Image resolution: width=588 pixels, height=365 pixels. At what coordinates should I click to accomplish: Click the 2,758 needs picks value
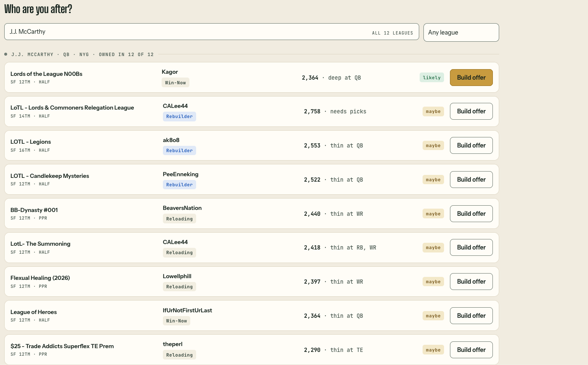pyautogui.click(x=335, y=112)
